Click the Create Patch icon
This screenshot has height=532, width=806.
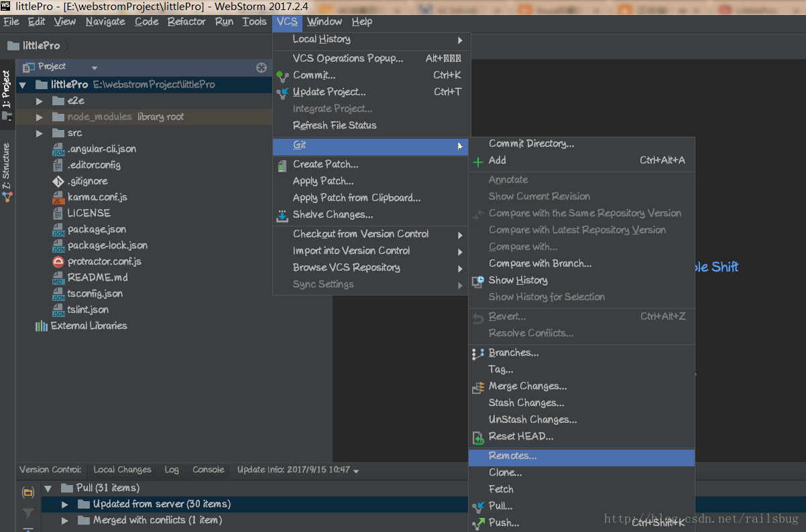[282, 165]
